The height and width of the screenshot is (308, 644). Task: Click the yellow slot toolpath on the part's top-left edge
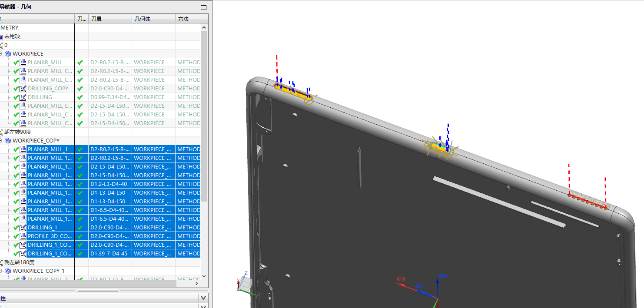click(x=293, y=93)
